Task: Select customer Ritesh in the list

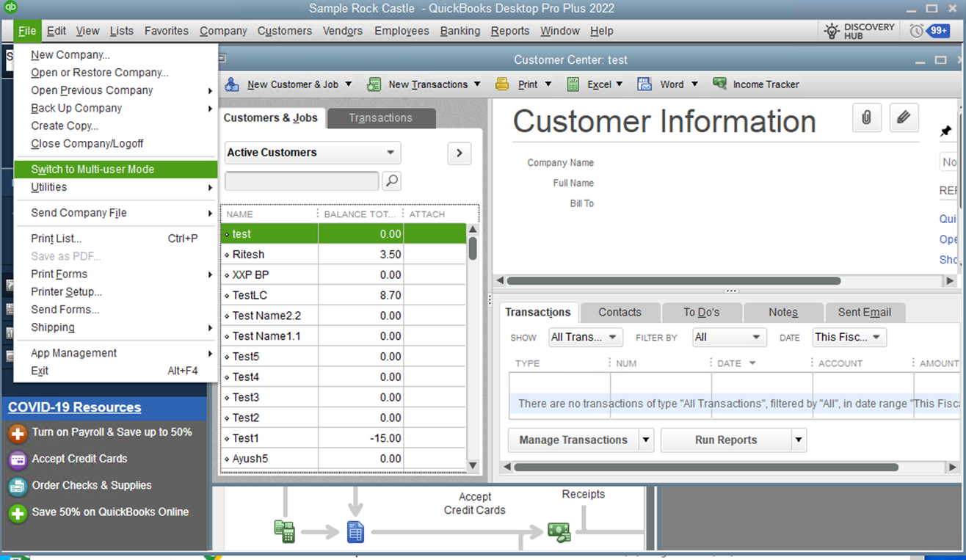Action: (x=344, y=255)
